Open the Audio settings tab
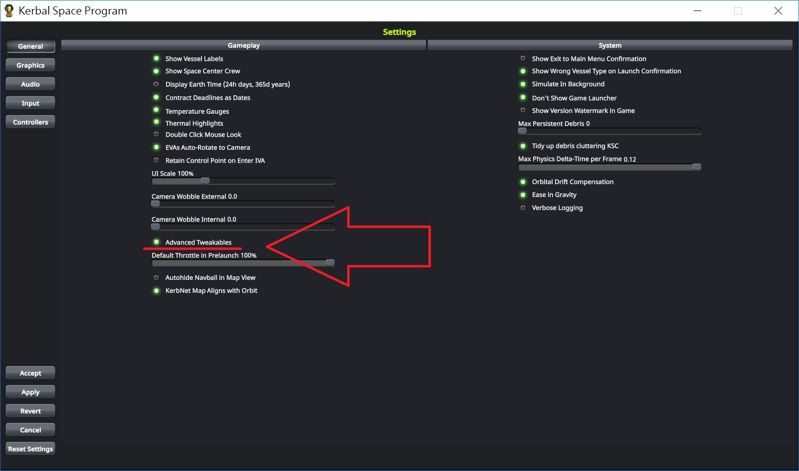The width and height of the screenshot is (799, 471). 31,84
